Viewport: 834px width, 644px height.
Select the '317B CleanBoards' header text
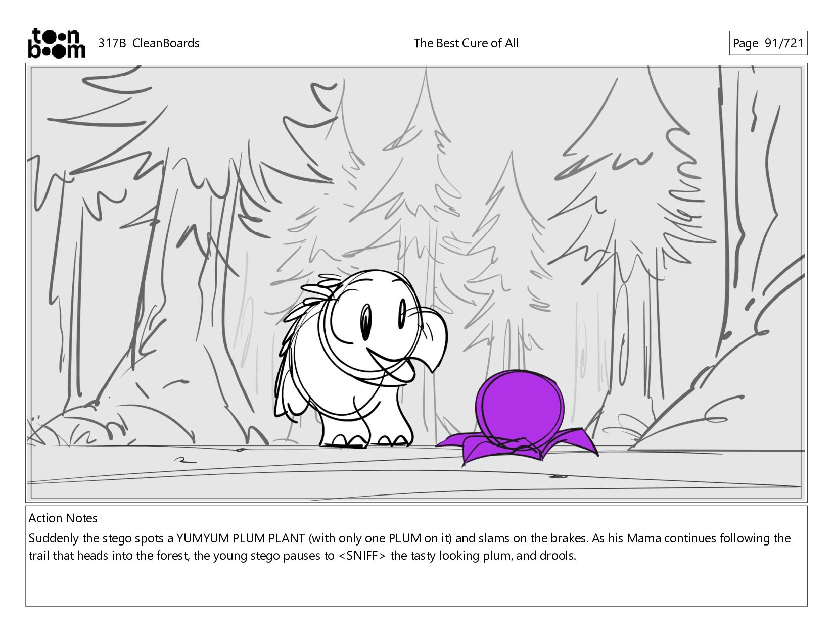[x=149, y=43]
